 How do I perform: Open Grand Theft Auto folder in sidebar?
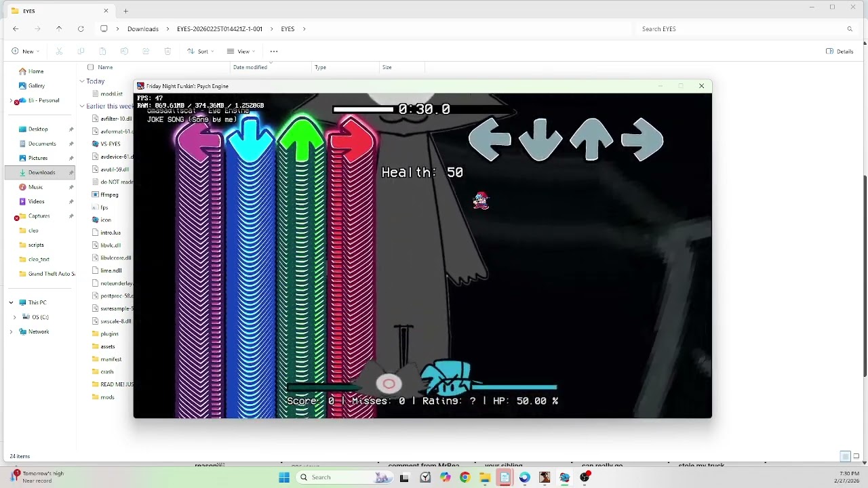[x=47, y=274]
